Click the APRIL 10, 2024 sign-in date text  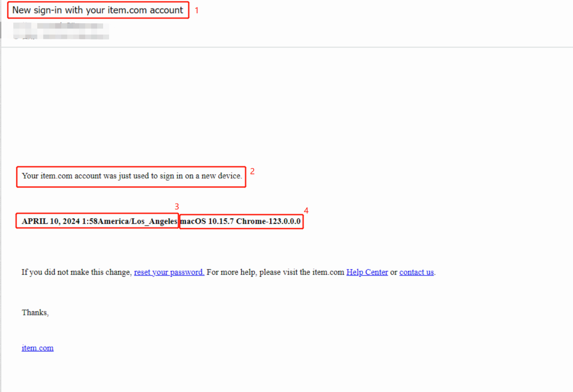pos(51,222)
